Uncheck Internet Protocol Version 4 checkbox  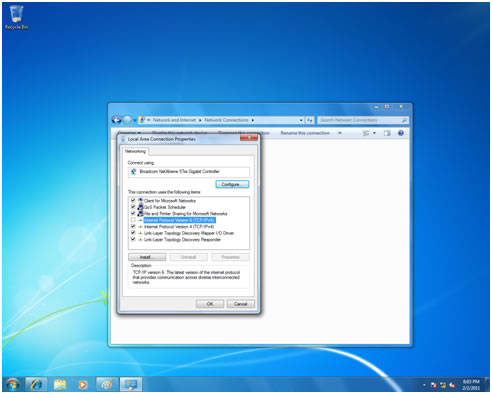[133, 226]
